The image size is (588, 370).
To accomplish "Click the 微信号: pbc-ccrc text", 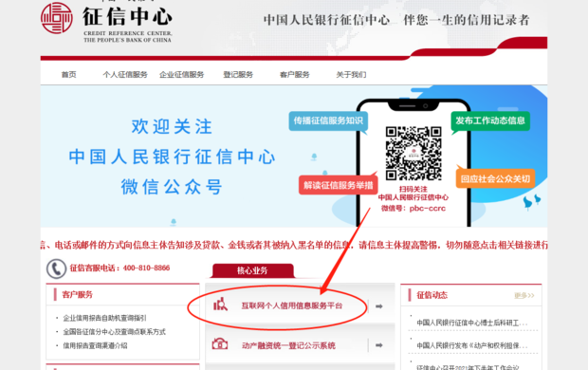I will pos(413,209).
